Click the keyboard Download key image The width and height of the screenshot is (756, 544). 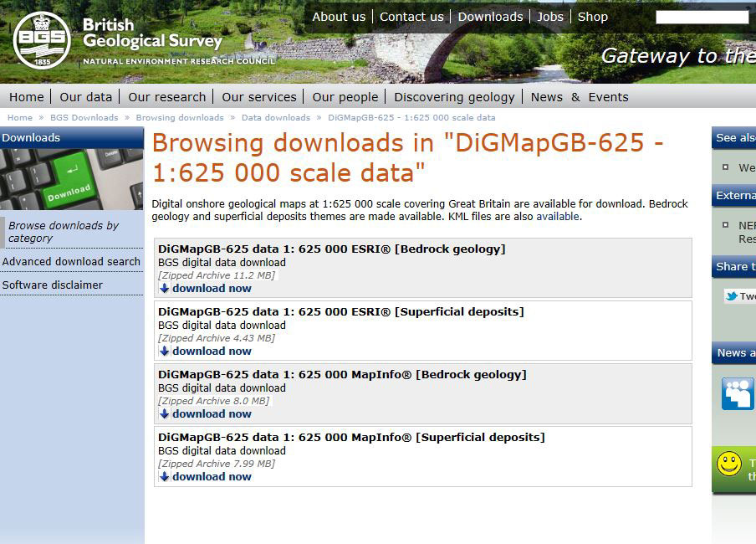click(71, 180)
